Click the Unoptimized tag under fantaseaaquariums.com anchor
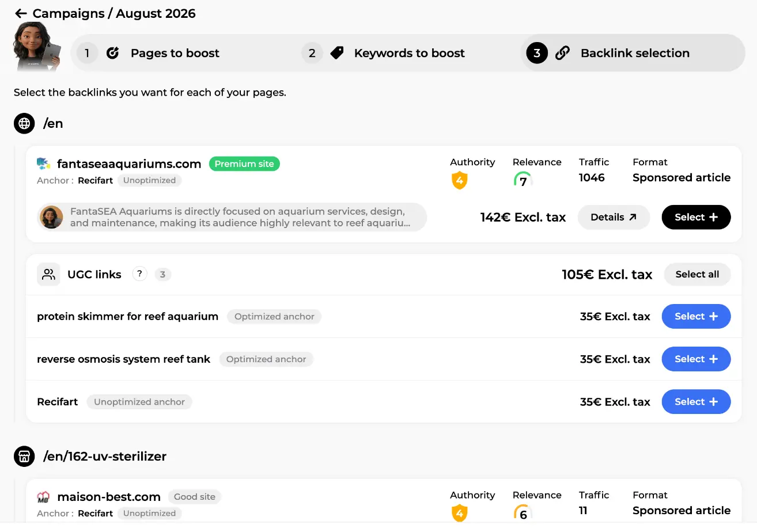The image size is (757, 532). click(x=149, y=180)
